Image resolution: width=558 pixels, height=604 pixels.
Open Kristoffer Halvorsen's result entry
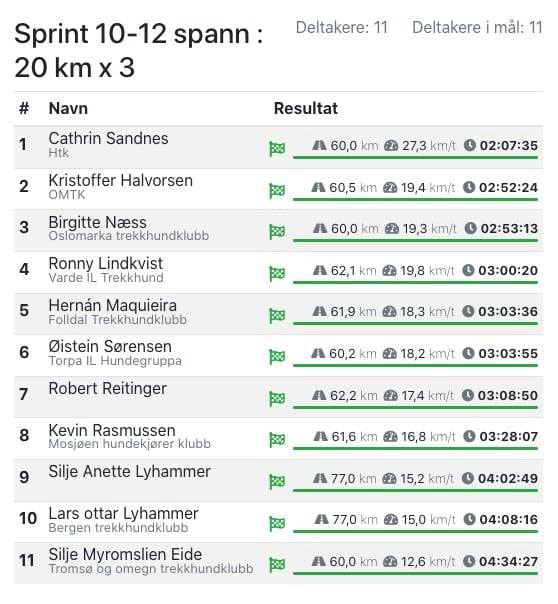[x=278, y=189]
